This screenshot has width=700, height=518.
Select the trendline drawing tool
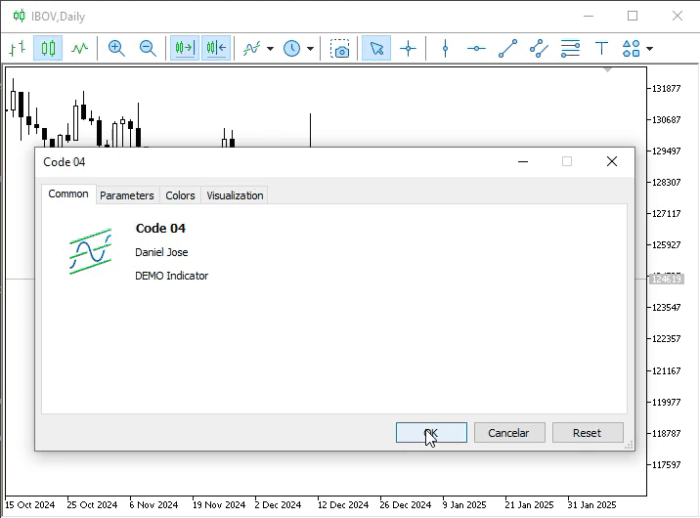[x=508, y=48]
